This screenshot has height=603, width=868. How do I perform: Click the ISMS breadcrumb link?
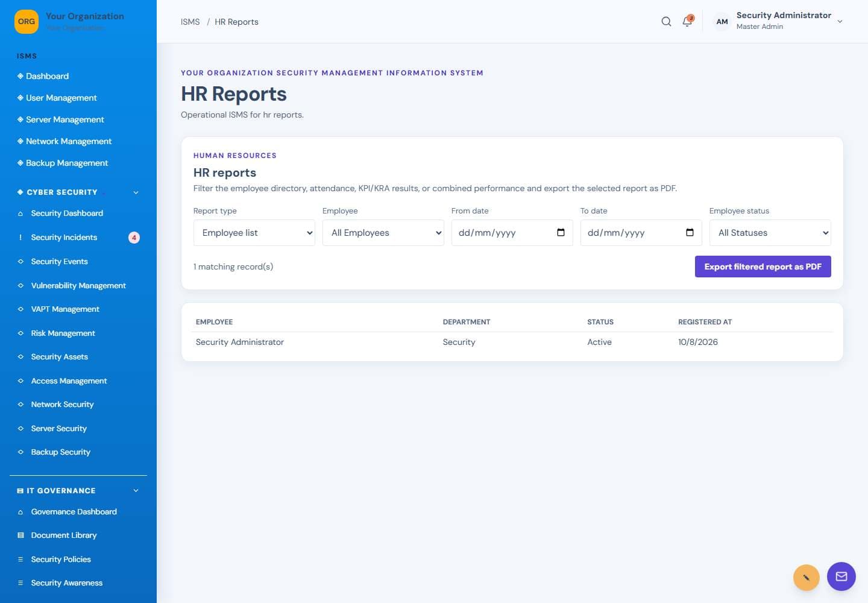coord(190,22)
